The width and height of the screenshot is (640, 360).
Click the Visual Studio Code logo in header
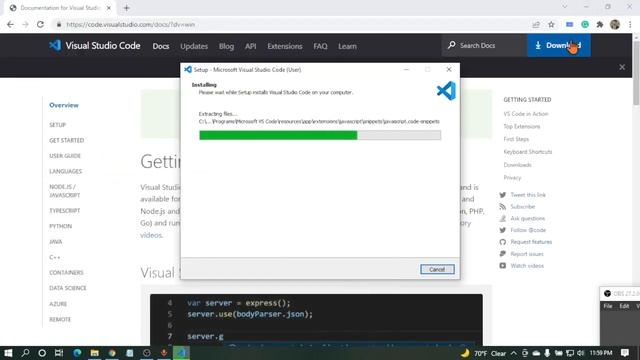click(94, 45)
